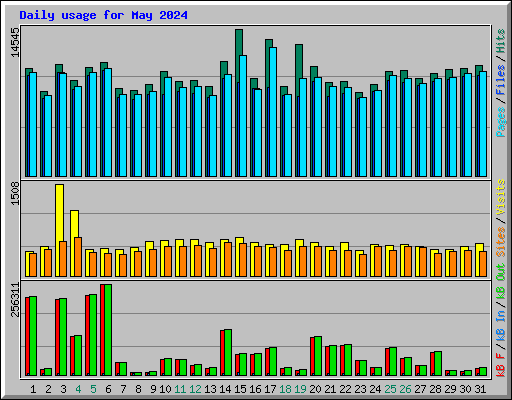Click day label 10 on the x-axis
This screenshot has width=512, height=400.
[165, 389]
